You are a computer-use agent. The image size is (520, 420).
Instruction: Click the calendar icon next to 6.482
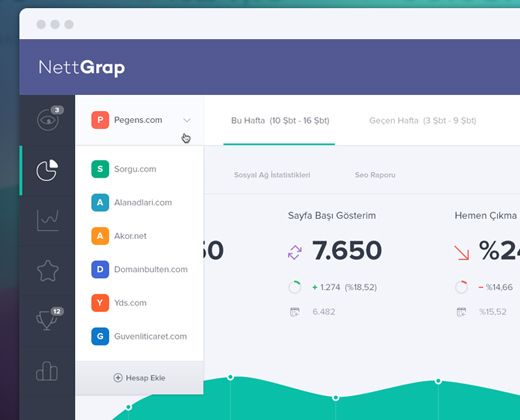(295, 312)
